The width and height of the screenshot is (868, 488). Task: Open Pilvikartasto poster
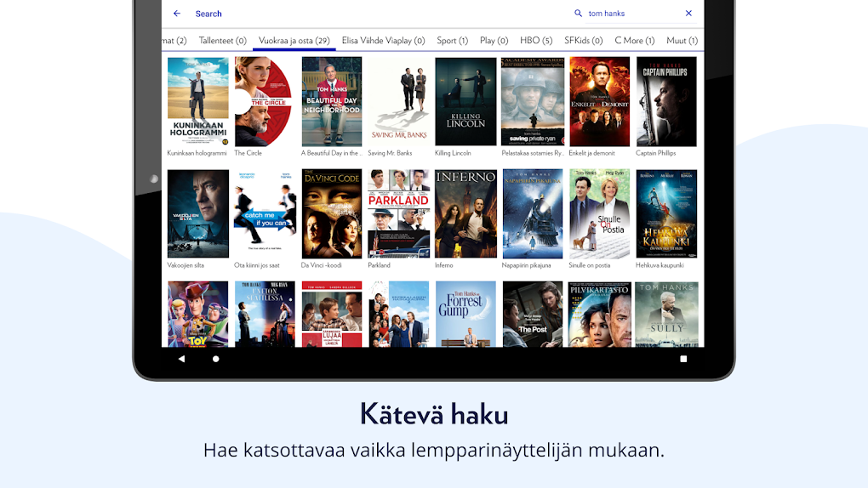click(x=600, y=315)
